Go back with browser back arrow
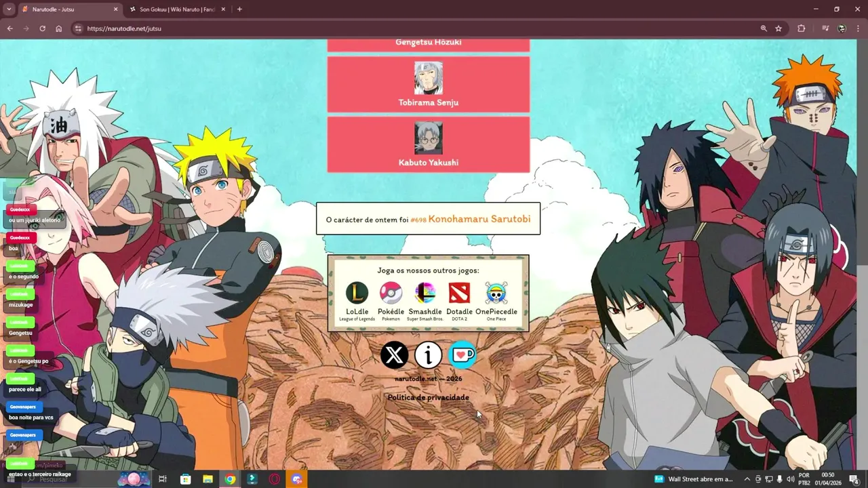The height and width of the screenshot is (488, 868). [9, 28]
